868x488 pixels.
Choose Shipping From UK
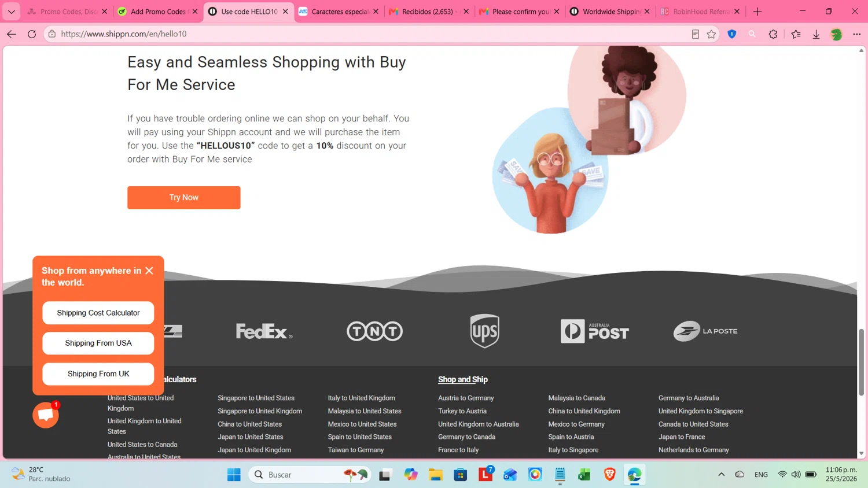click(x=98, y=374)
